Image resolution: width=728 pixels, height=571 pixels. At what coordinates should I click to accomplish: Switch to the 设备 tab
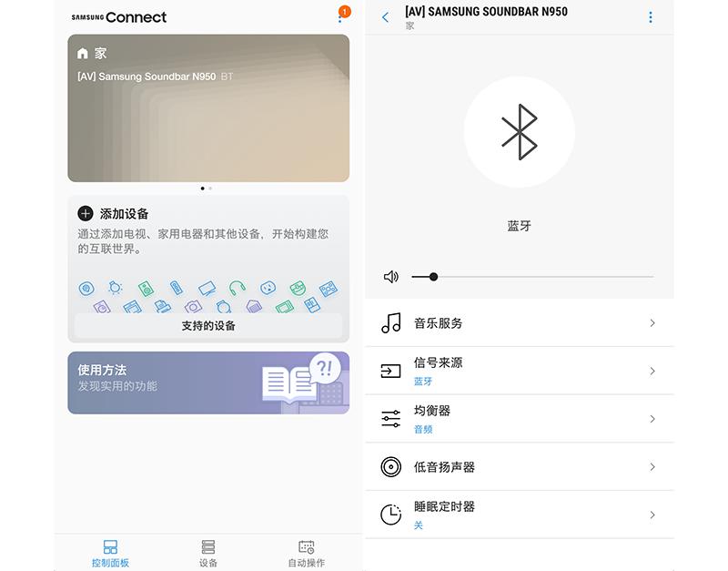click(208, 554)
